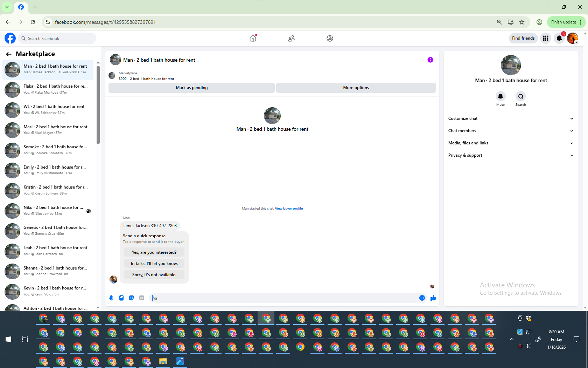Send quick response 'Yes, are you interested?'
This screenshot has height=368, width=588.
154,252
